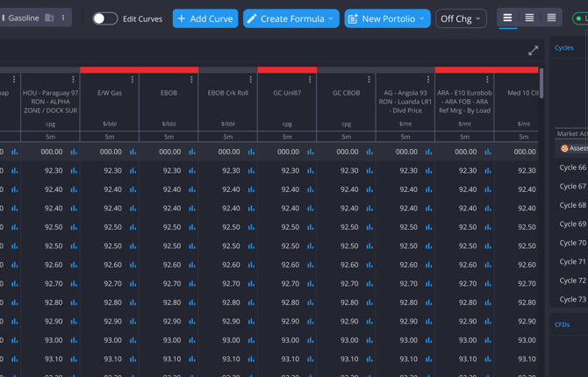This screenshot has height=377, width=588.
Task: Open column menu for GC CBOB
Action: point(369,80)
